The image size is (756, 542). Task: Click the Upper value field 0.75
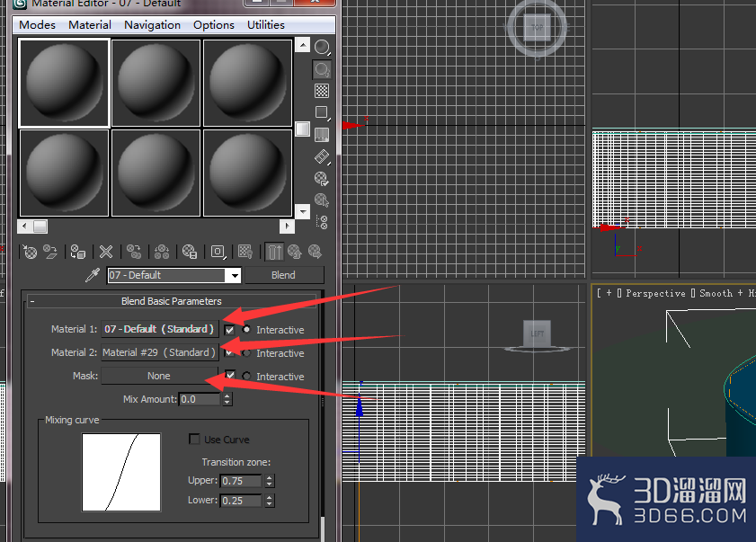242,481
